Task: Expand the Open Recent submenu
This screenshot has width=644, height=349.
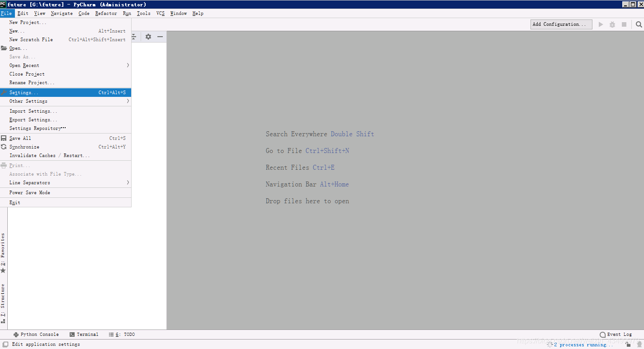Action: coord(66,65)
